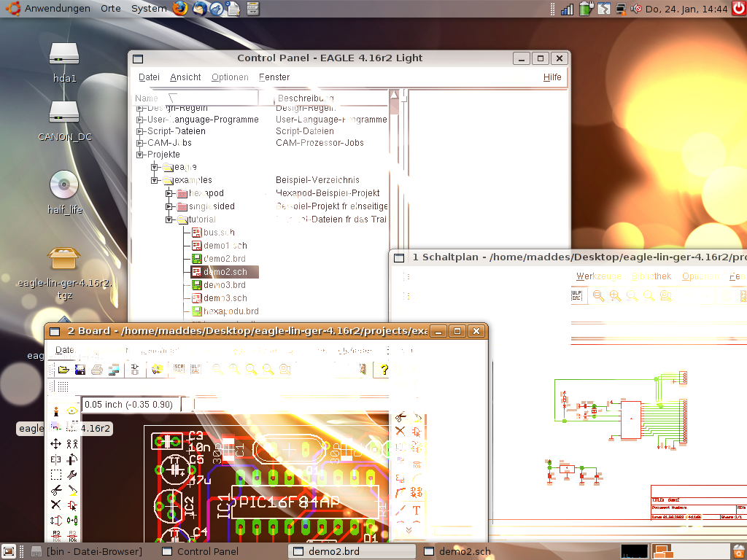
Task: Click zoom-fit magnifier in Schaltplan toolbar
Action: point(598,296)
